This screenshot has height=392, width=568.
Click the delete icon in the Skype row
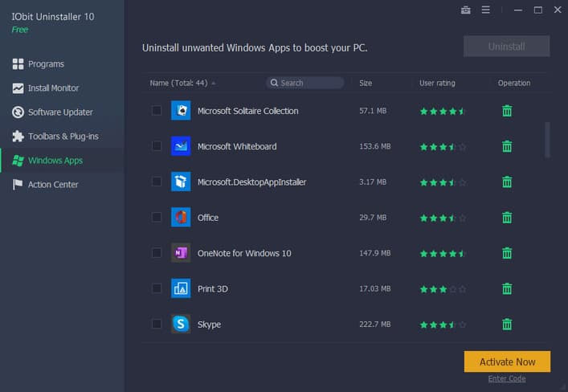point(507,325)
